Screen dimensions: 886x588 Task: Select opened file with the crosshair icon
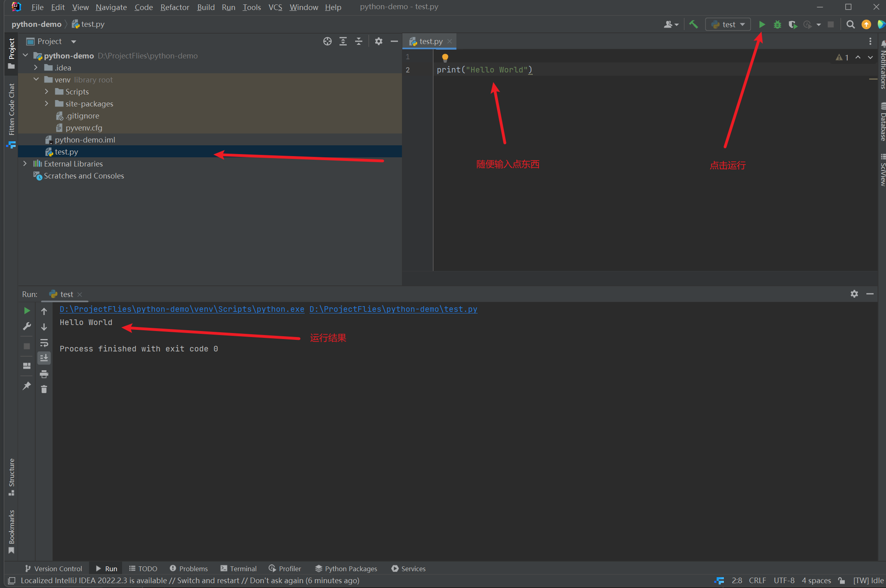pos(327,41)
